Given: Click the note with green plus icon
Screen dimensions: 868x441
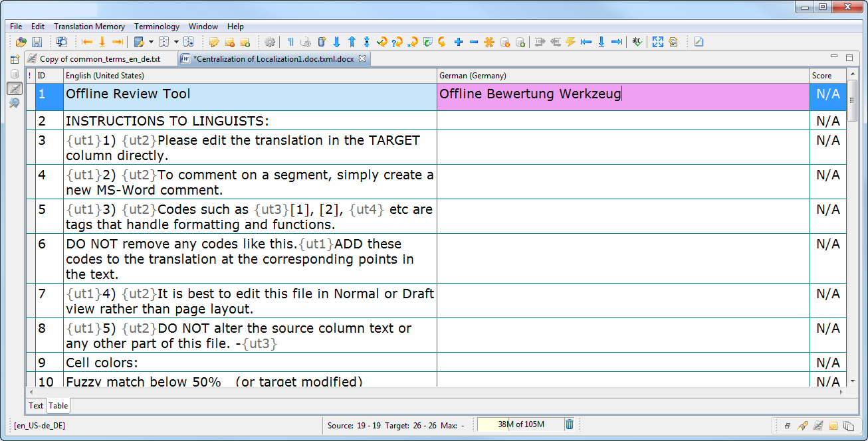Looking at the screenshot, I should click(x=245, y=42).
